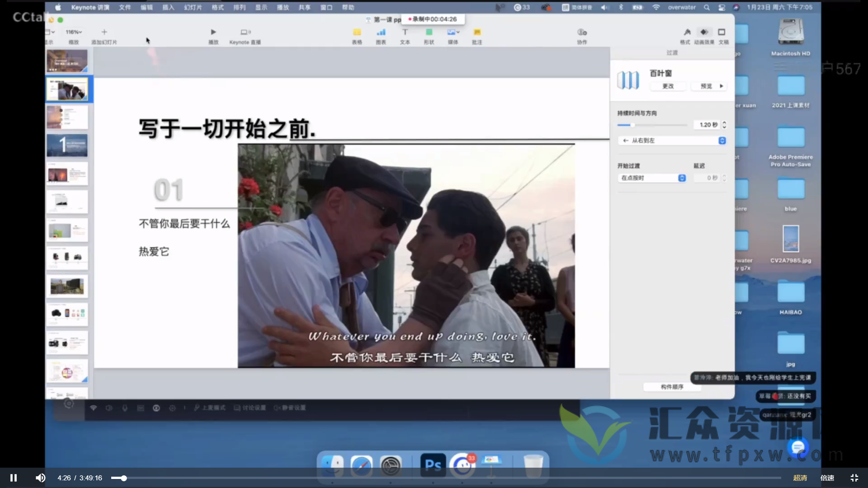Adjust the transition duration slider

click(x=652, y=125)
